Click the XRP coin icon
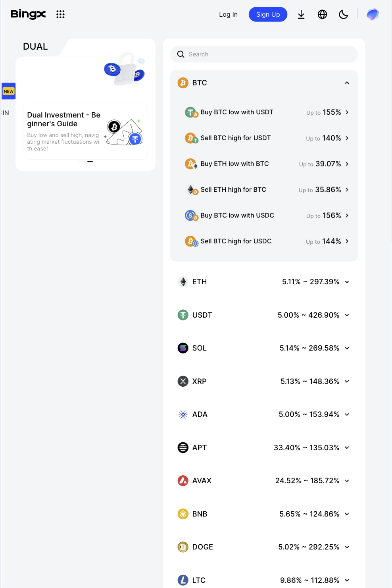This screenshot has height=588, width=392. pyautogui.click(x=183, y=381)
